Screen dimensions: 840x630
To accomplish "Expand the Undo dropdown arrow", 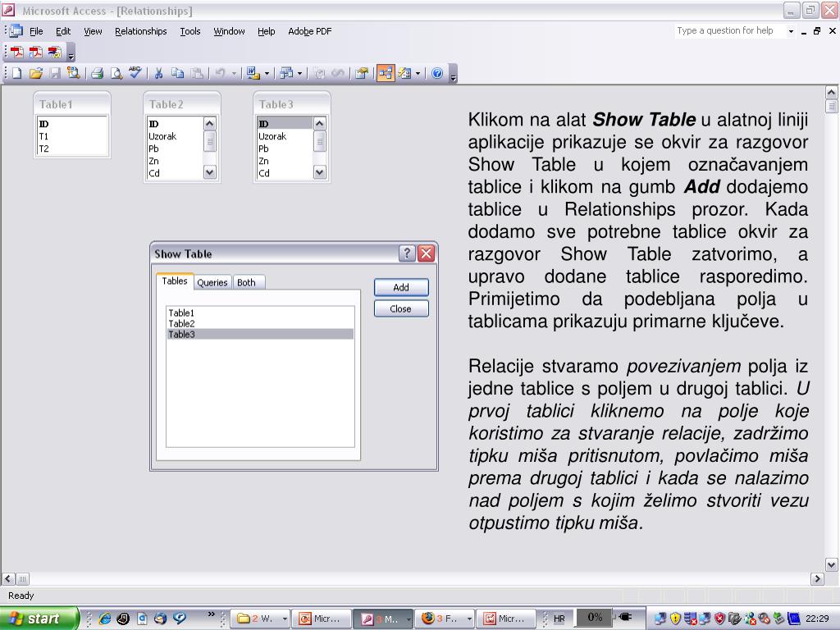I will point(234,73).
